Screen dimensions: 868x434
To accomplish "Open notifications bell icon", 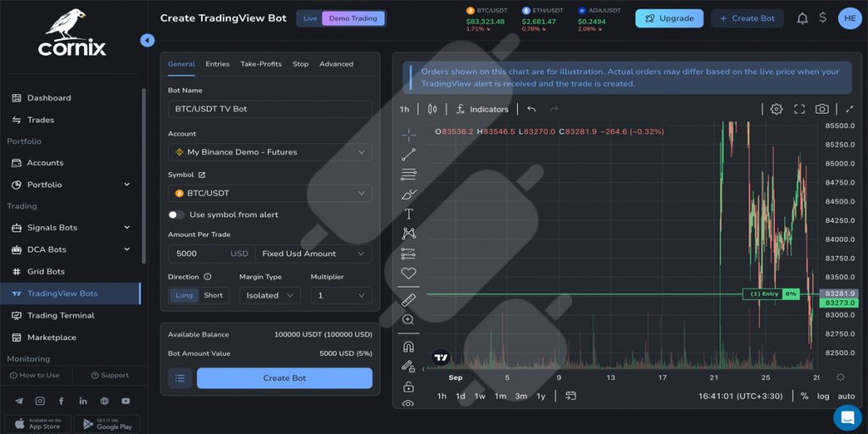I will 802,19.
